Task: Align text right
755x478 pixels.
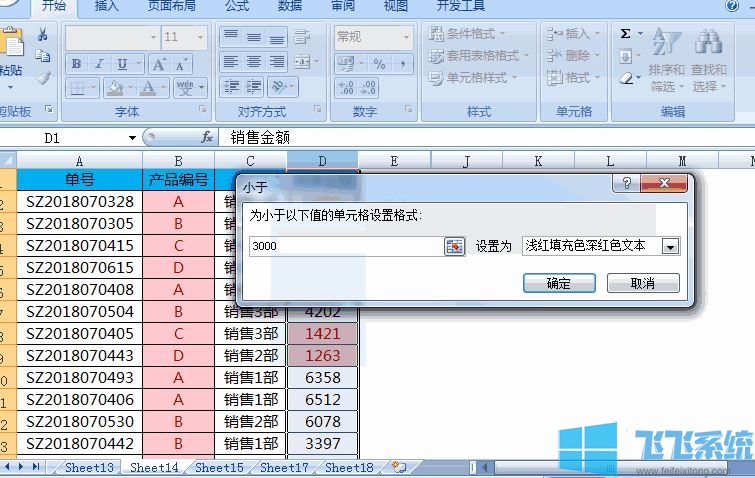Action: [276, 62]
